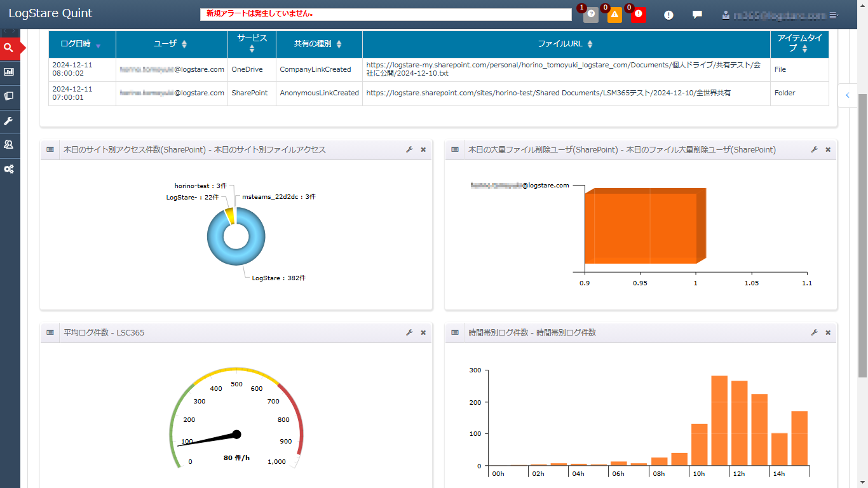
Task: Click the gray question-mark alert icon
Action: click(x=591, y=15)
